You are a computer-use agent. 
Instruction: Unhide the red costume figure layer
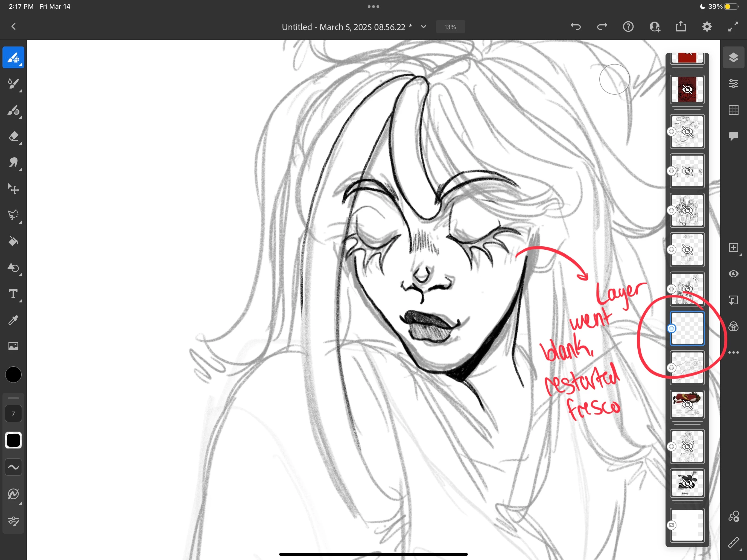687,404
